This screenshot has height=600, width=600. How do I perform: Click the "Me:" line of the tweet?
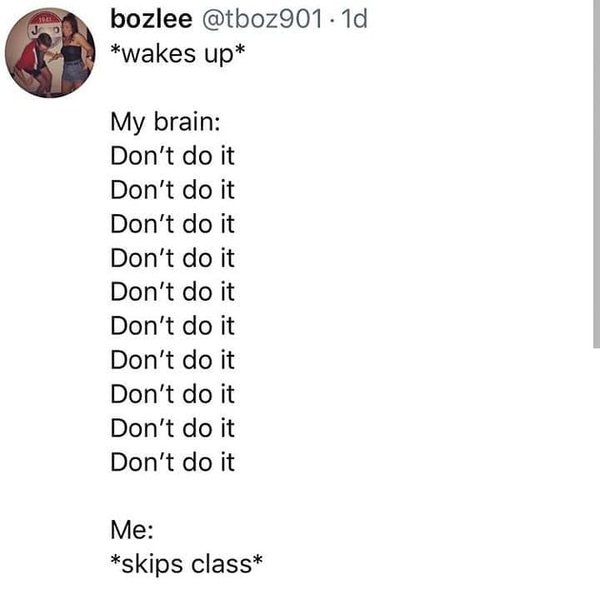click(132, 530)
